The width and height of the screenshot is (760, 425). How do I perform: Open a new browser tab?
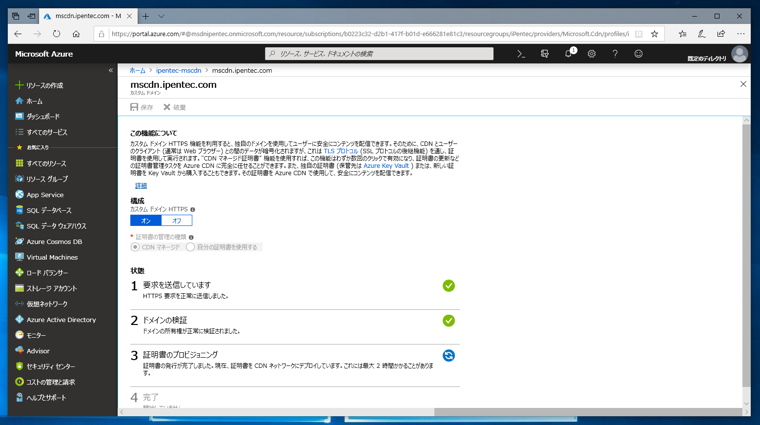pos(145,16)
